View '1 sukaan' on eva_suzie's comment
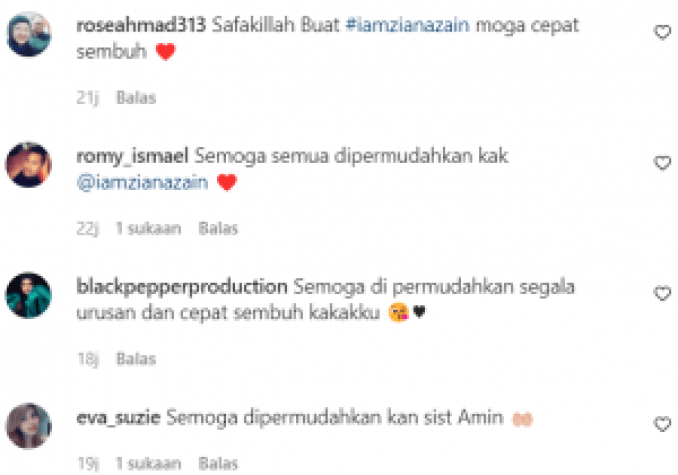Image resolution: width=678 pixels, height=475 pixels. [148, 464]
